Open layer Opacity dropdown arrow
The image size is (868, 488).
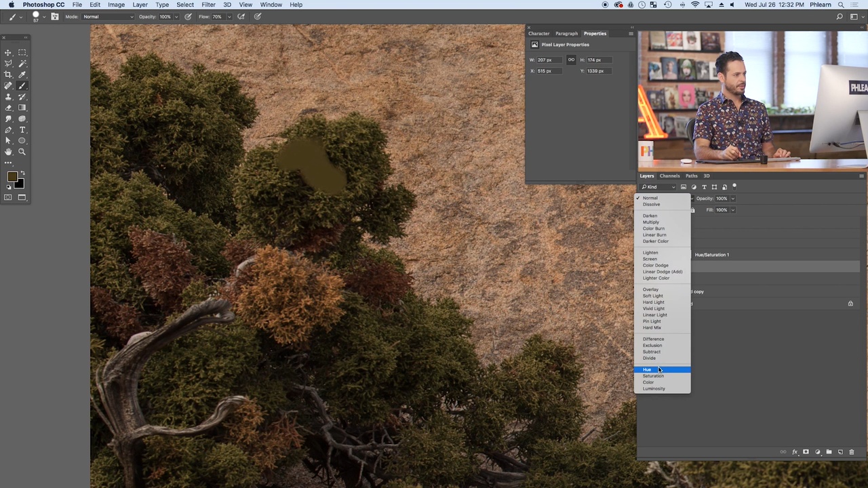pos(732,199)
